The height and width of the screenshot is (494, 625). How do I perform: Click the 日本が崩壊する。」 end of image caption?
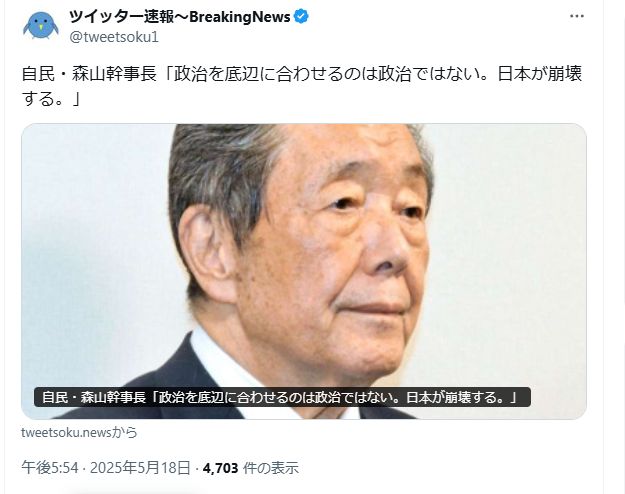462,398
